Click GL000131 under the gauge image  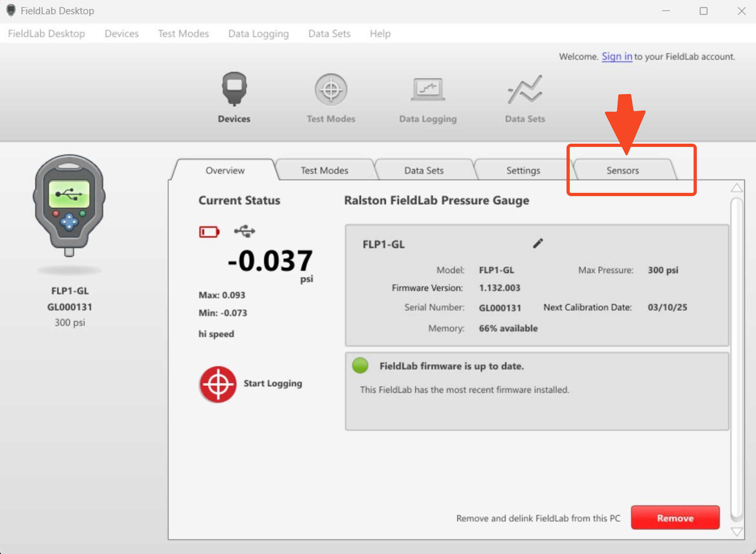(70, 307)
